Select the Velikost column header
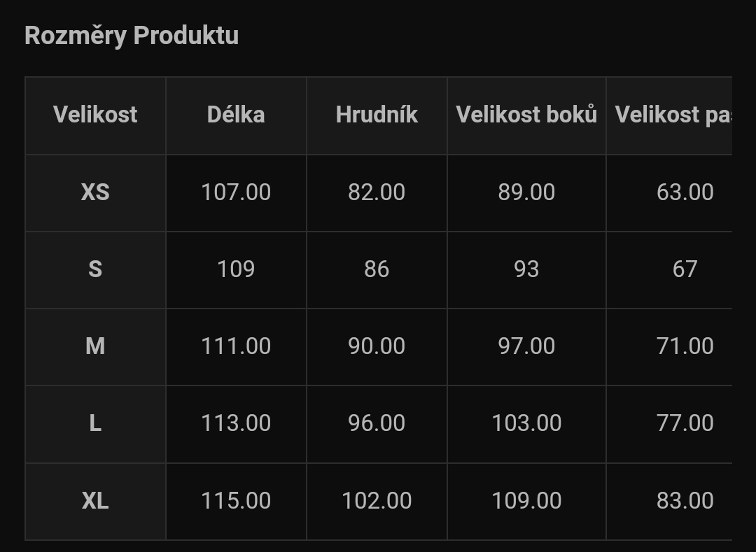 click(x=95, y=115)
